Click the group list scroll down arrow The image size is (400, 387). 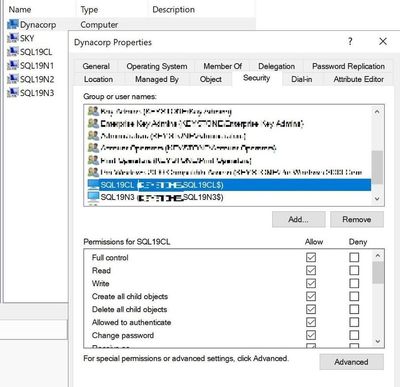377,199
